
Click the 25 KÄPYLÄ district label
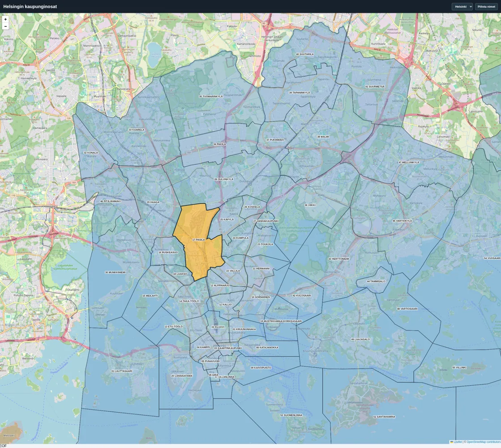click(227, 220)
